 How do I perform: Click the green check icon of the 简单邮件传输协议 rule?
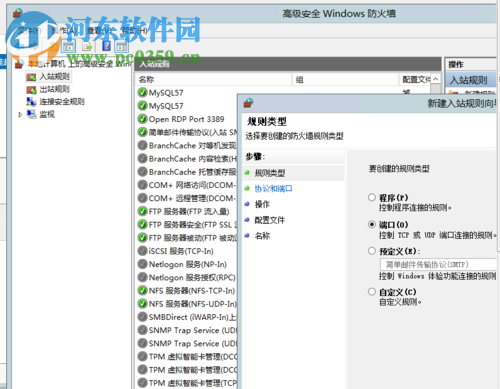click(142, 132)
